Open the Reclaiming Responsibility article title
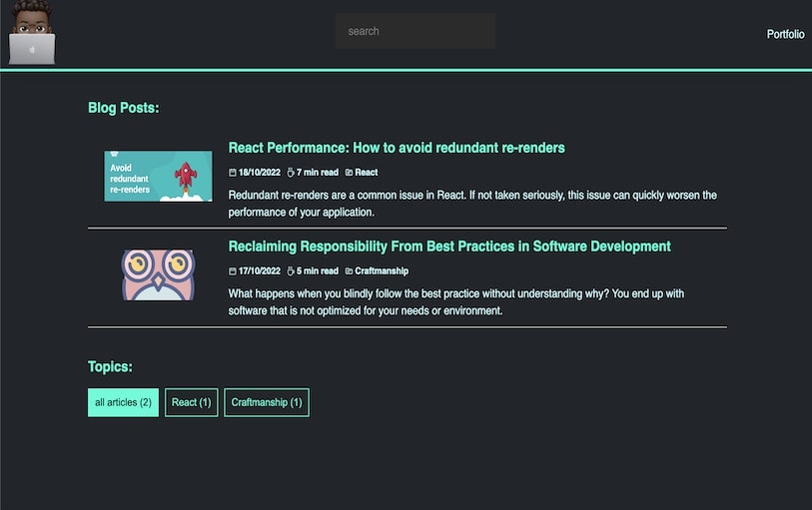This screenshot has height=510, width=812. coord(449,247)
